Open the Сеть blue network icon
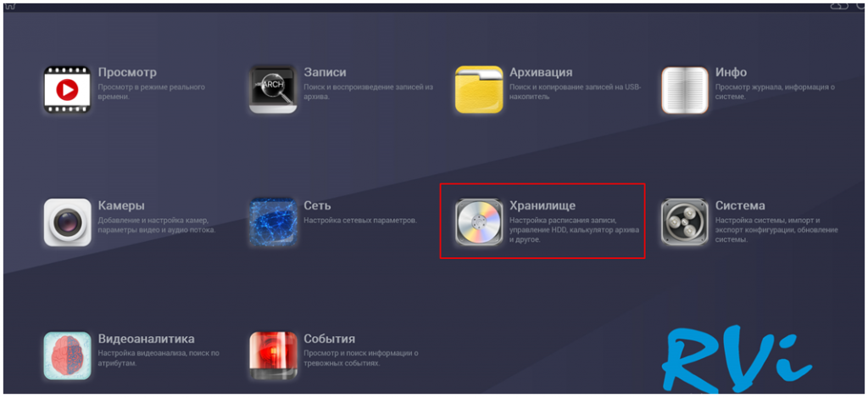 click(x=273, y=222)
